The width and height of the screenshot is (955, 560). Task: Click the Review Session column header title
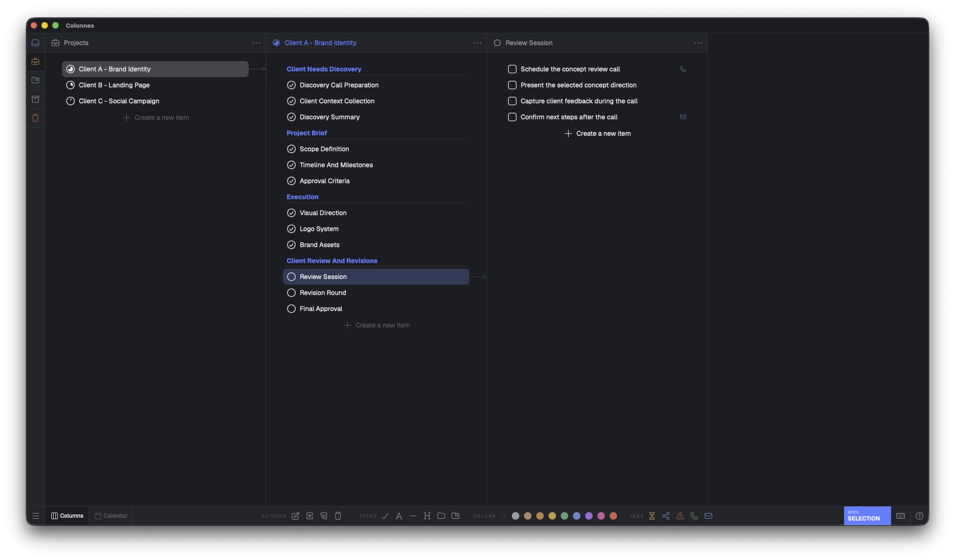pyautogui.click(x=529, y=43)
